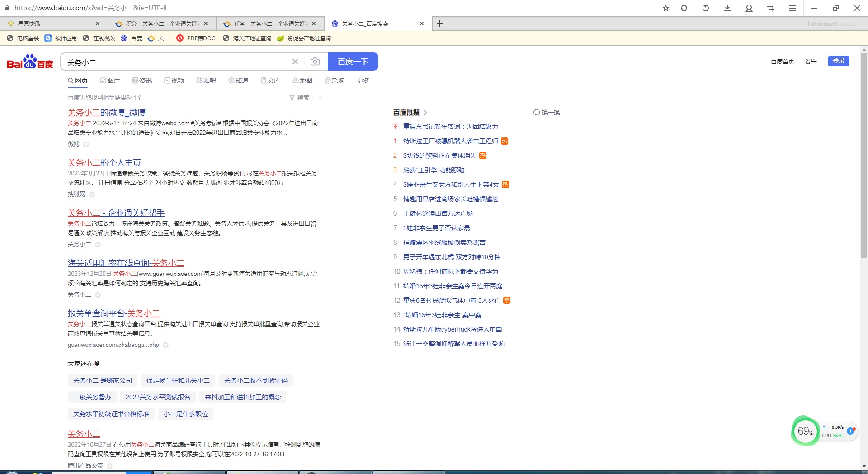Open hot search 周鸿祎：任何情况下都会支持华为

[x=451, y=271]
